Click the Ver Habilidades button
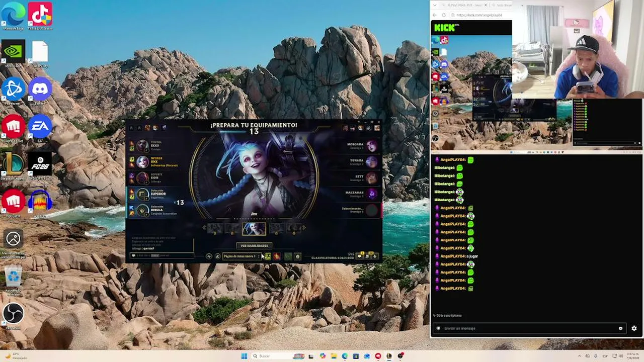 [x=254, y=245]
